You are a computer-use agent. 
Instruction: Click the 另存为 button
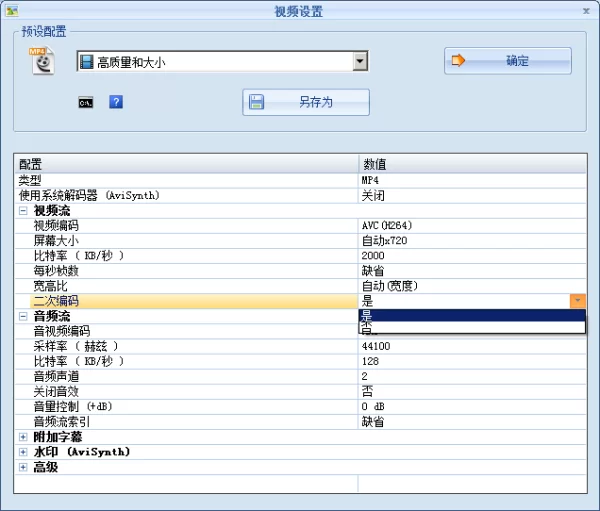tap(305, 102)
